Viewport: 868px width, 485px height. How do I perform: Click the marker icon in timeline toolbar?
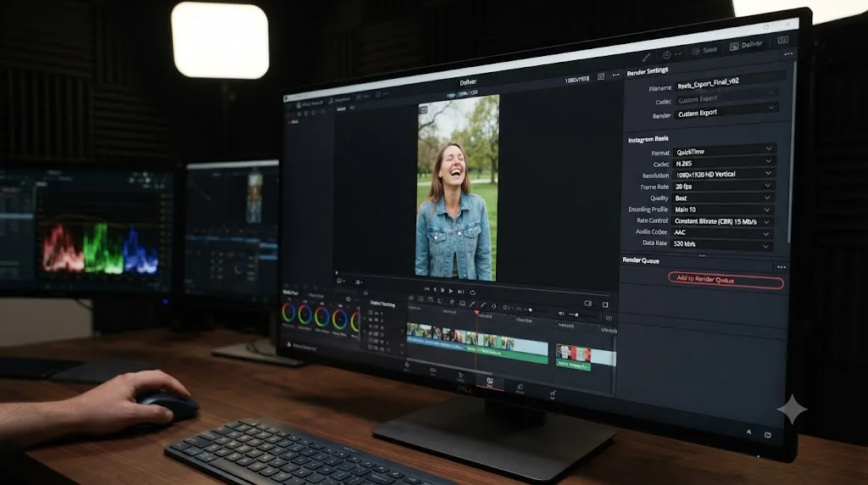point(494,306)
